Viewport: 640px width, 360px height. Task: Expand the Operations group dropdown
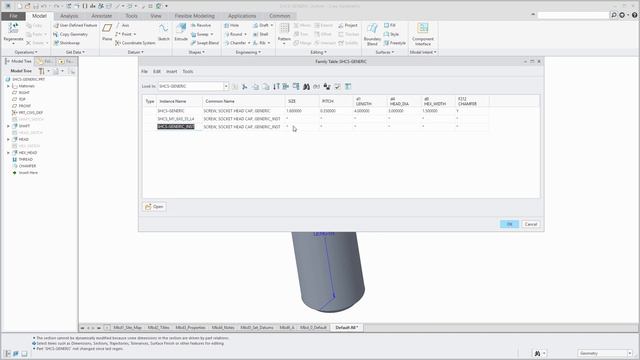[26, 52]
